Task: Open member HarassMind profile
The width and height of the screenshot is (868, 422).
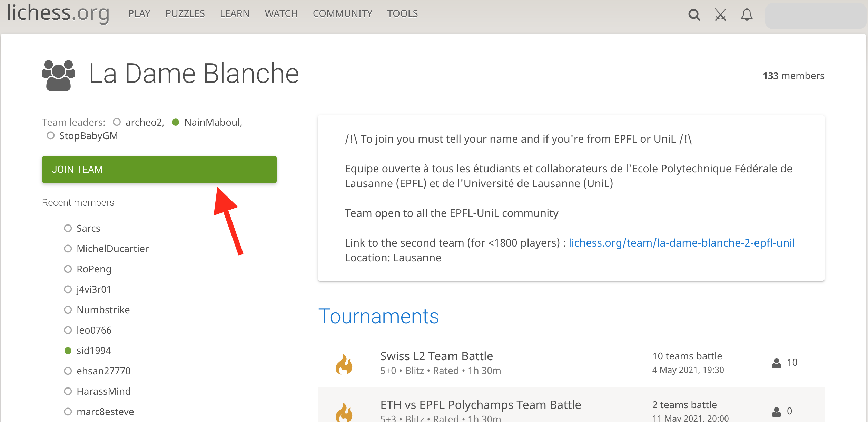Action: 103,391
